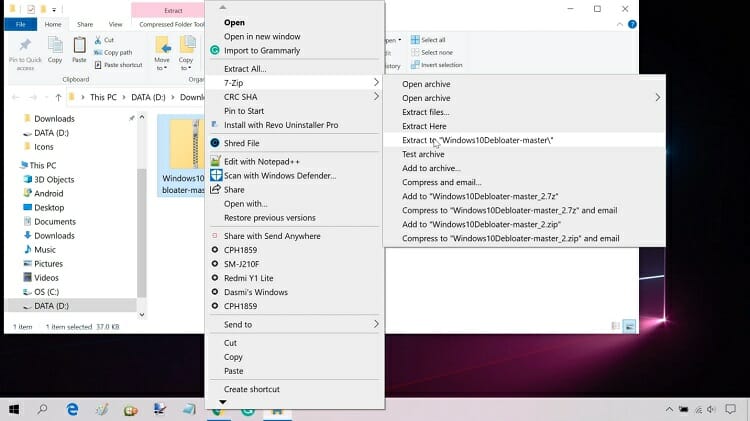Image resolution: width=750 pixels, height=421 pixels.
Task: Choose Add to "Windows10Debloater-master_2.zip"
Action: pos(481,224)
